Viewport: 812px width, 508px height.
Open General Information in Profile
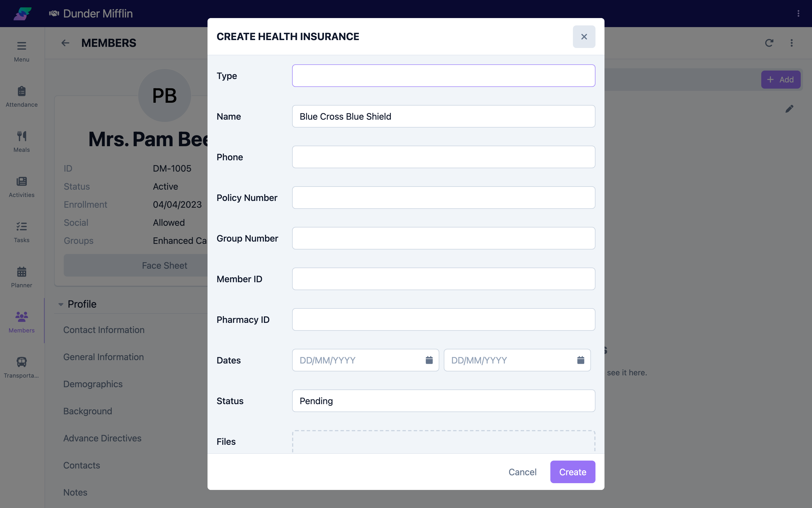(104, 357)
